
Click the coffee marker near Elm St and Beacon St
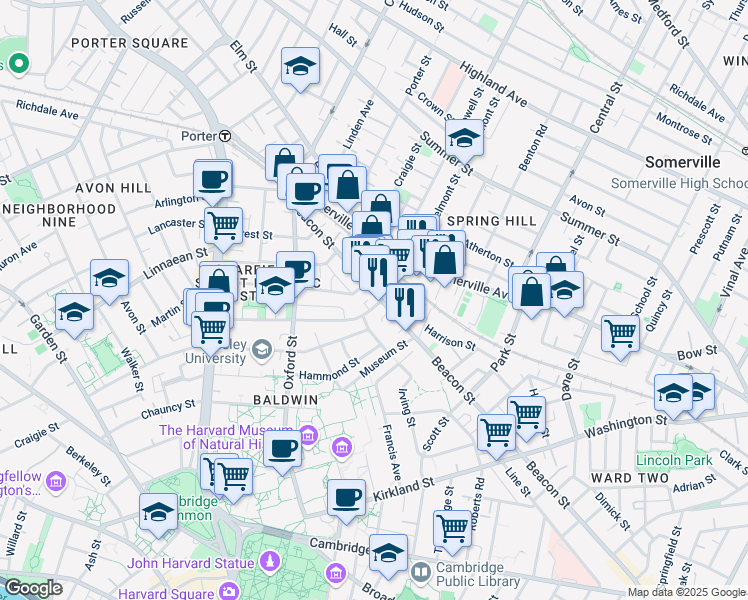pyautogui.click(x=306, y=194)
